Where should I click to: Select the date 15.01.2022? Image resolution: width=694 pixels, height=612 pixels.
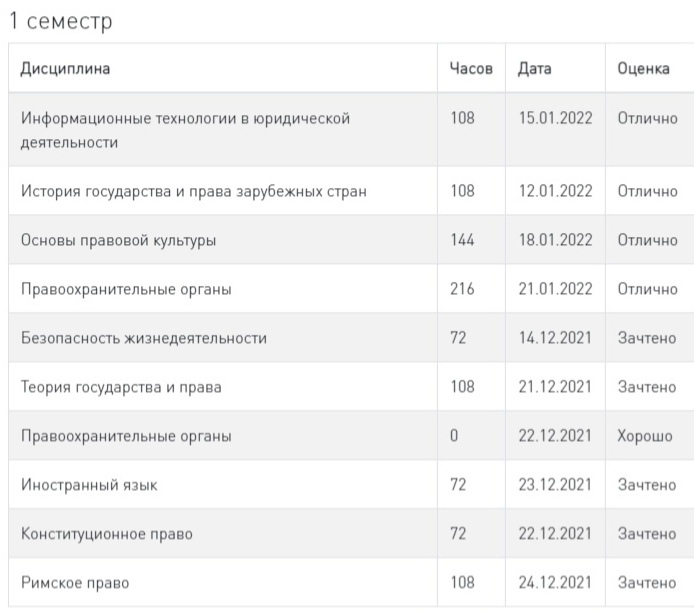click(x=555, y=118)
